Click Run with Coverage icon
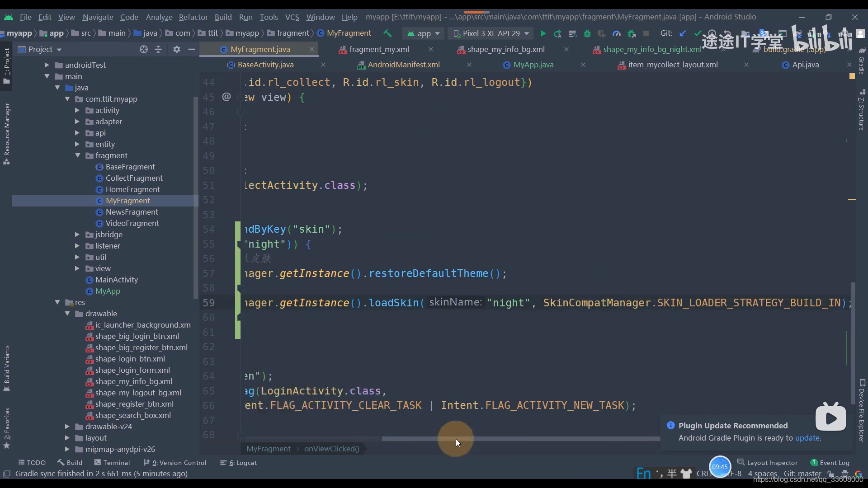The width and height of the screenshot is (868, 488). click(602, 33)
